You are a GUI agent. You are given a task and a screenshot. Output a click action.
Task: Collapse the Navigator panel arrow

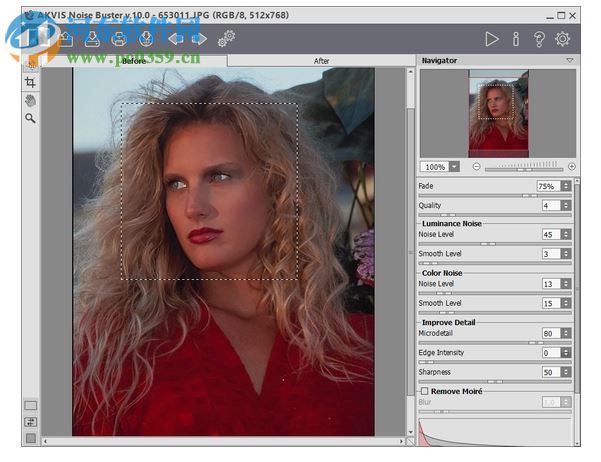570,61
